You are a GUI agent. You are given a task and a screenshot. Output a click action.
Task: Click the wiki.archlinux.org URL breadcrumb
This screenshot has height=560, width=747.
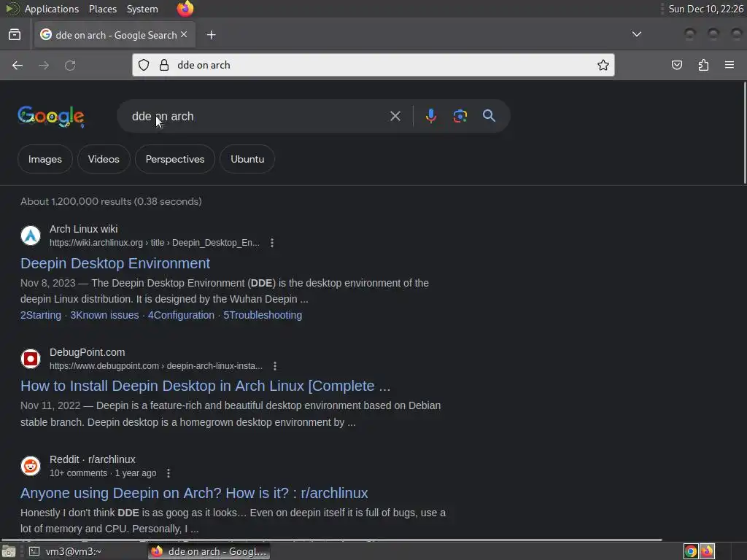[x=155, y=243]
